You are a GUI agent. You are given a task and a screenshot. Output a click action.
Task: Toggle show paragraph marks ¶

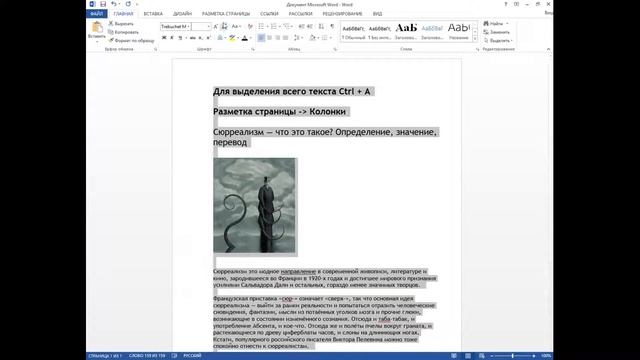point(332,27)
